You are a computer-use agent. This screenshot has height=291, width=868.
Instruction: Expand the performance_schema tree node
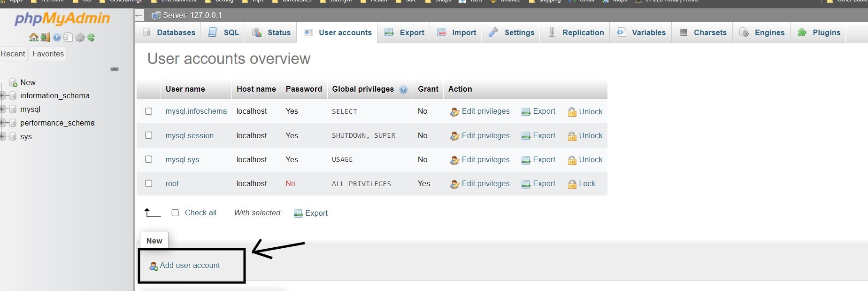click(x=2, y=123)
